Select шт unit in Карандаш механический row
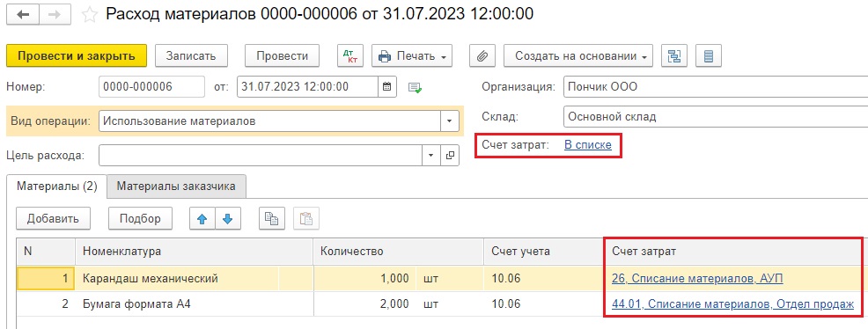The image size is (868, 329). [x=450, y=279]
